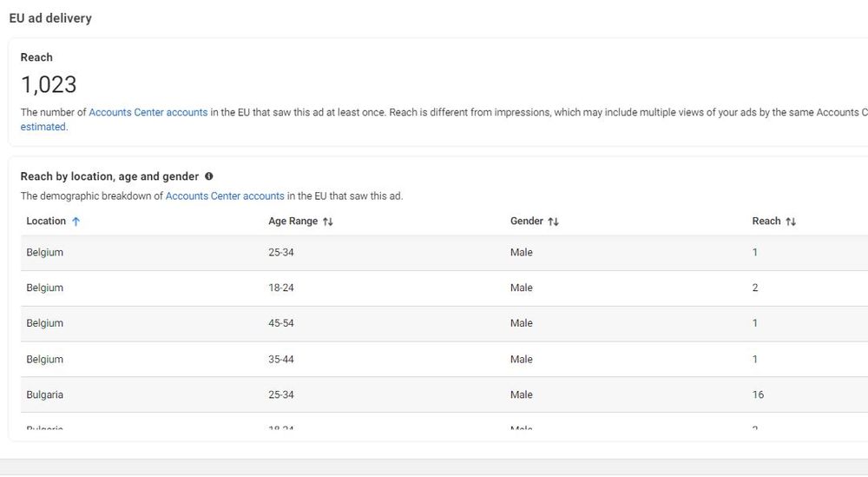Open Accounts Center accounts link in Reach description

(148, 112)
